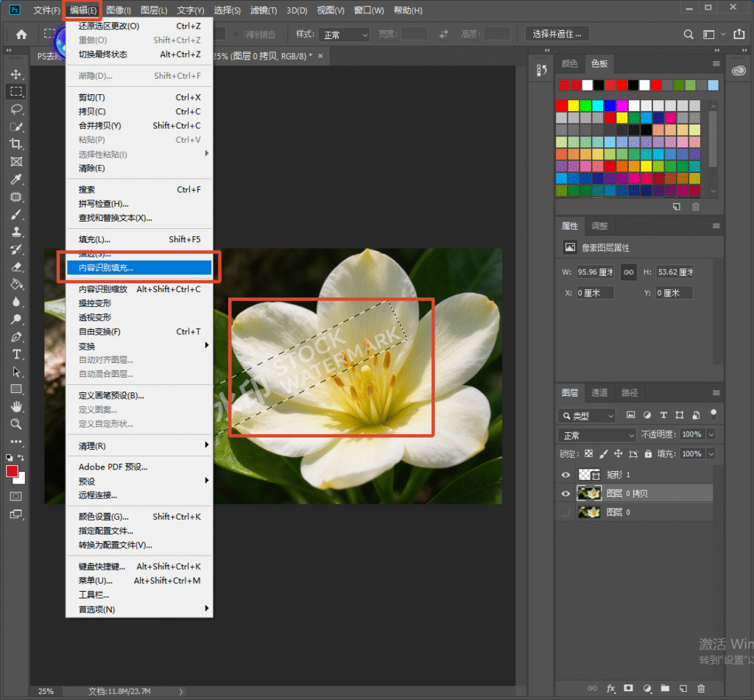Click the 图层 0 拷贝 layer thumbnail

589,494
